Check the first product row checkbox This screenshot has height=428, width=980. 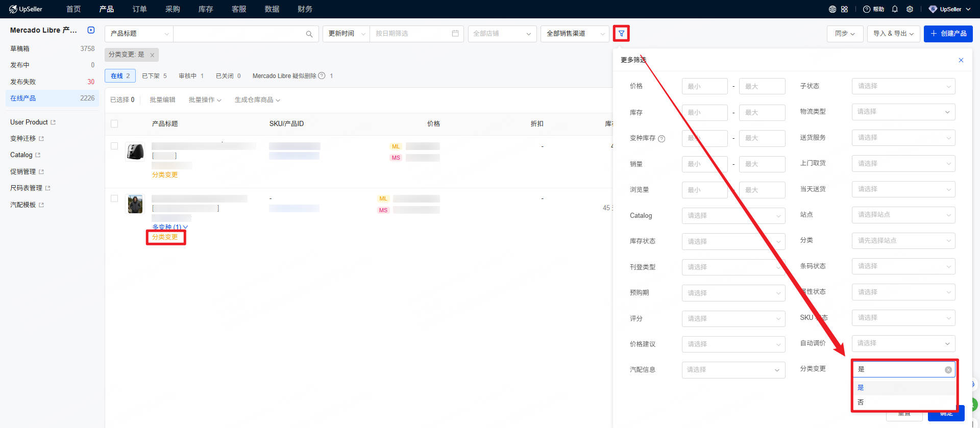click(x=114, y=146)
